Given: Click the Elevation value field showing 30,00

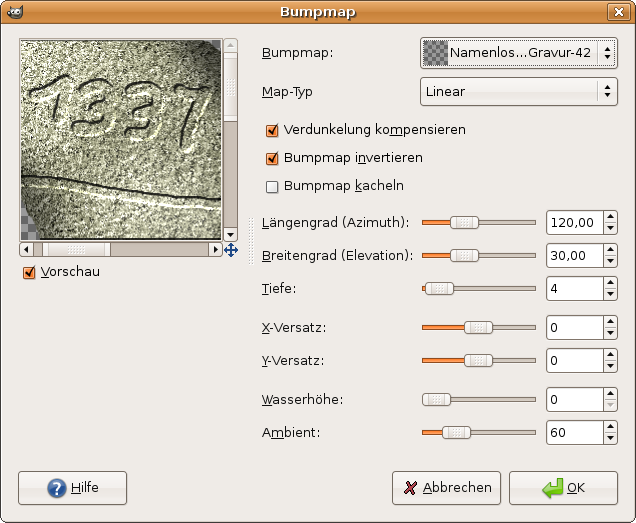Looking at the screenshot, I should (575, 256).
